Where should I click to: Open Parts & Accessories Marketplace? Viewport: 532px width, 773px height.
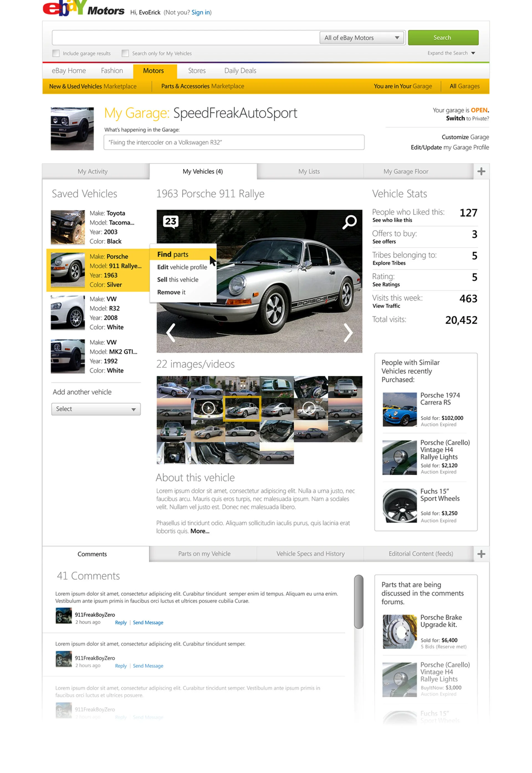coord(203,87)
